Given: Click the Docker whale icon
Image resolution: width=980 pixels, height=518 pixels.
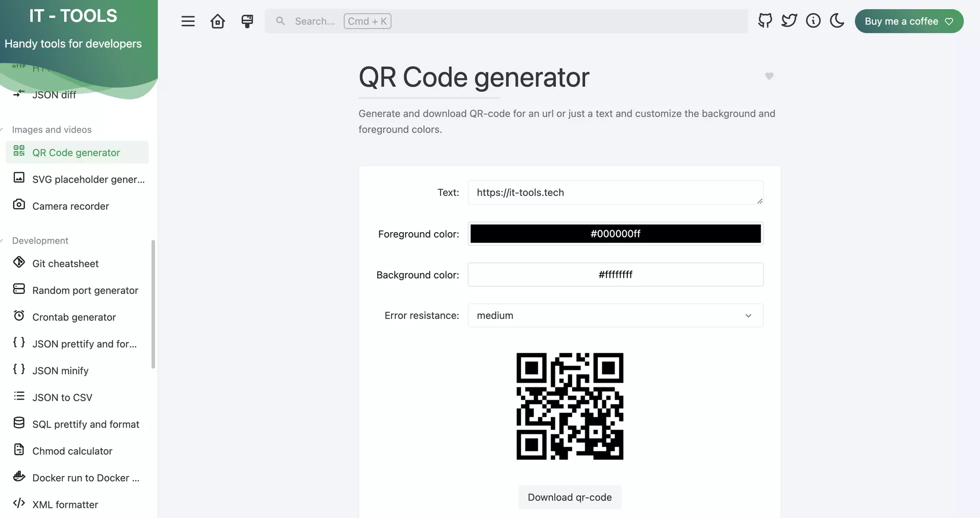Looking at the screenshot, I should (19, 476).
